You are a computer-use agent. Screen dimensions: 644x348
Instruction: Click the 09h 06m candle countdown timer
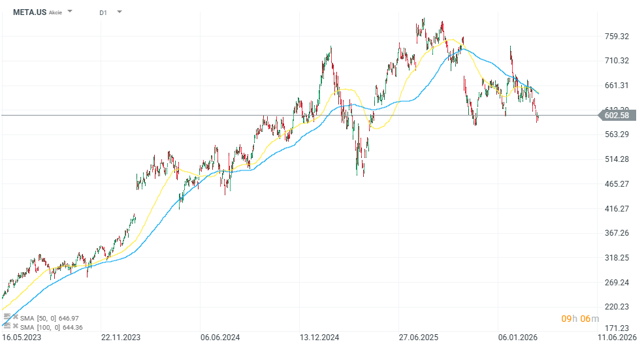tap(579, 319)
